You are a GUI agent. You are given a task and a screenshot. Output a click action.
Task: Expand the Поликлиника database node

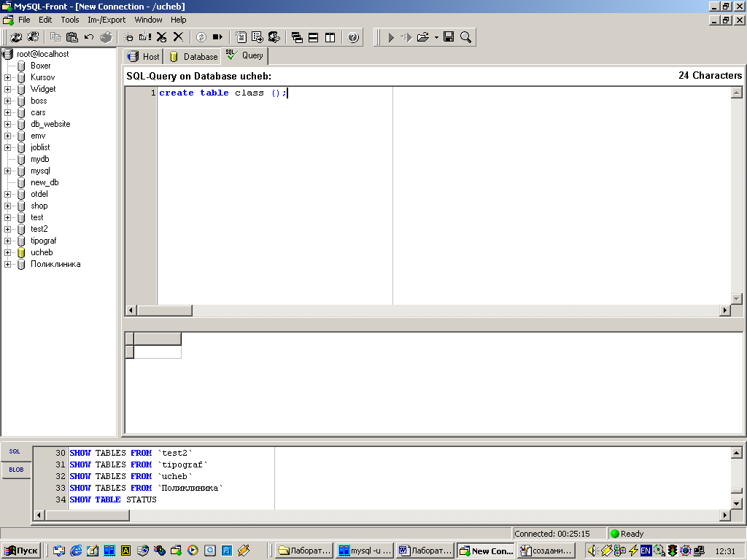point(7,264)
